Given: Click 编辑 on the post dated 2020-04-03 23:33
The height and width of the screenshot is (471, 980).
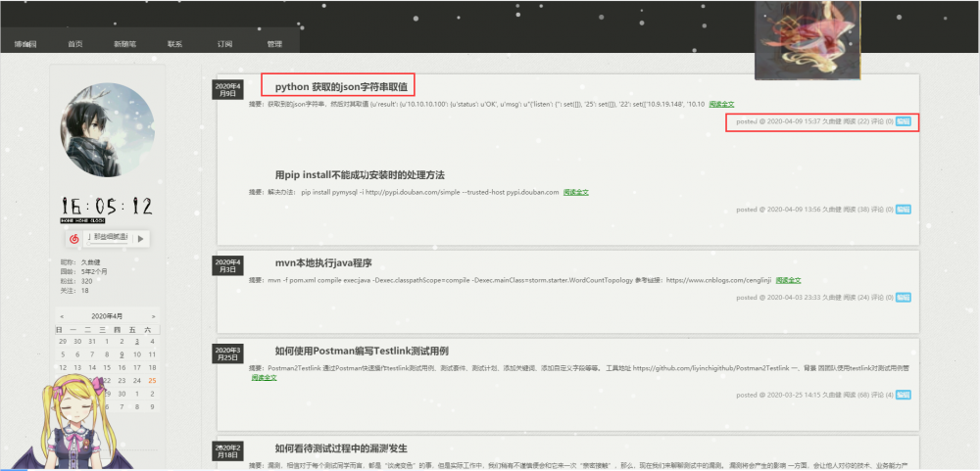Looking at the screenshot, I should [904, 298].
